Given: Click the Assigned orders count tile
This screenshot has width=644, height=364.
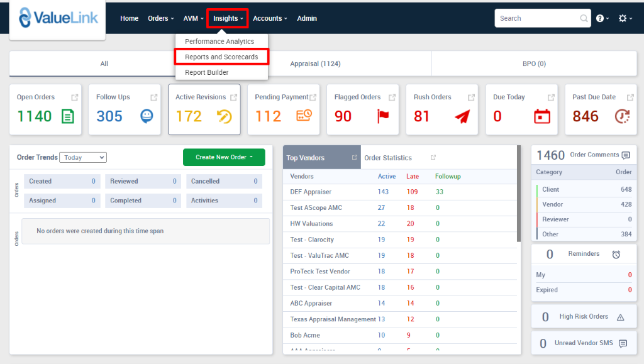Looking at the screenshot, I should click(x=62, y=201).
